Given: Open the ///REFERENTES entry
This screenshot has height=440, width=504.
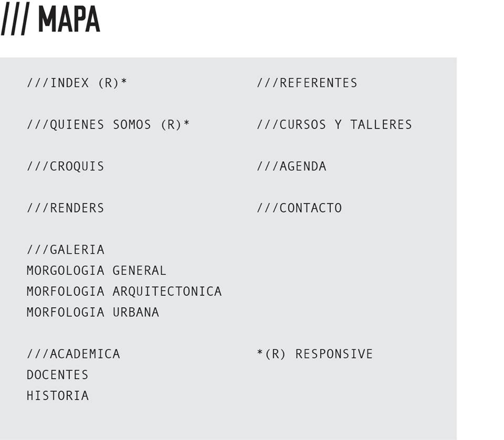Looking at the screenshot, I should coord(307,83).
